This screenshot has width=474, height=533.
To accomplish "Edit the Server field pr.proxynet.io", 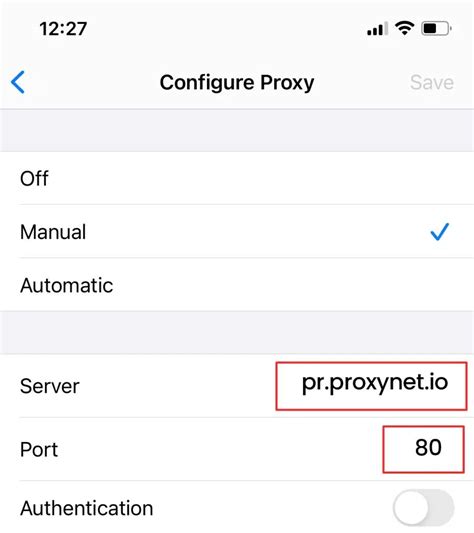I will [371, 386].
